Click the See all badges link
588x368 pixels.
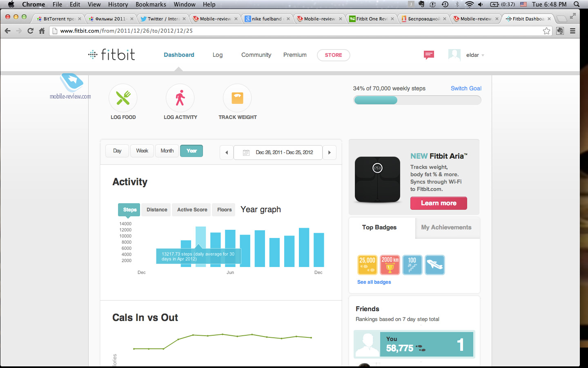(374, 282)
